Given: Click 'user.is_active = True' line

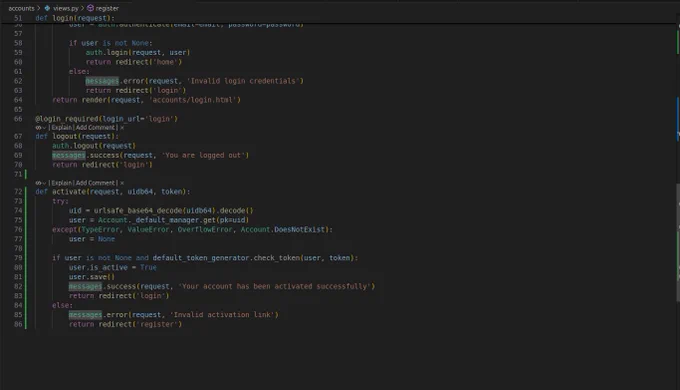Looking at the screenshot, I should click(113, 268).
